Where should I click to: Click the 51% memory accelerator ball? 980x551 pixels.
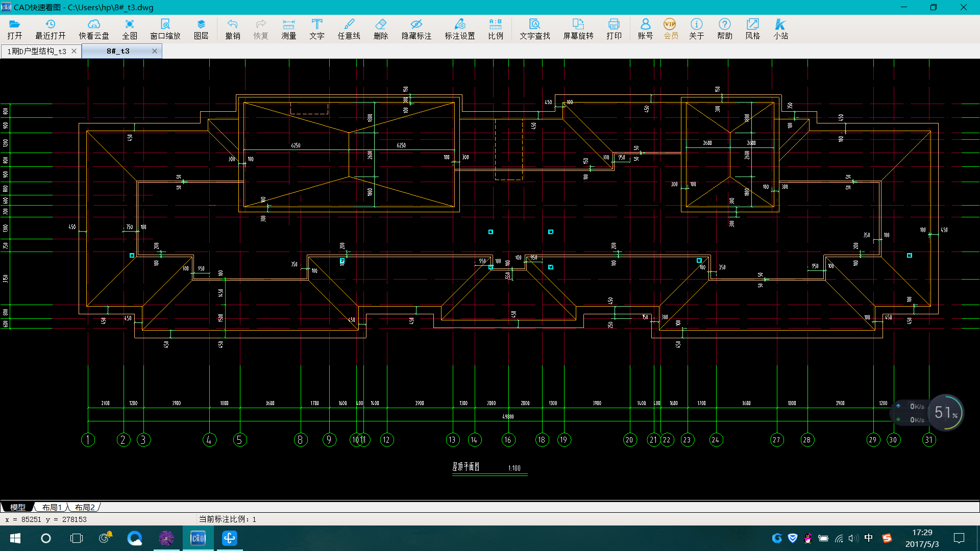click(x=946, y=412)
